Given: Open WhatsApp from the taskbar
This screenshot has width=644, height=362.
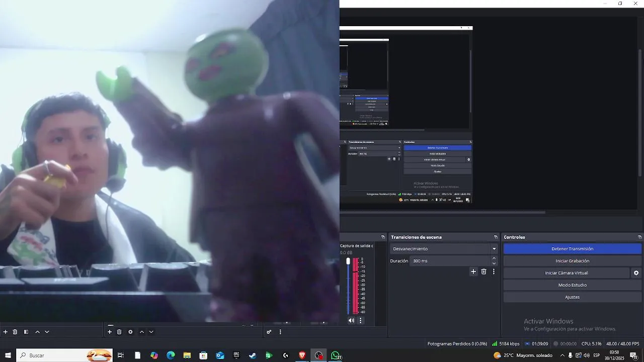Looking at the screenshot, I should click(336, 355).
